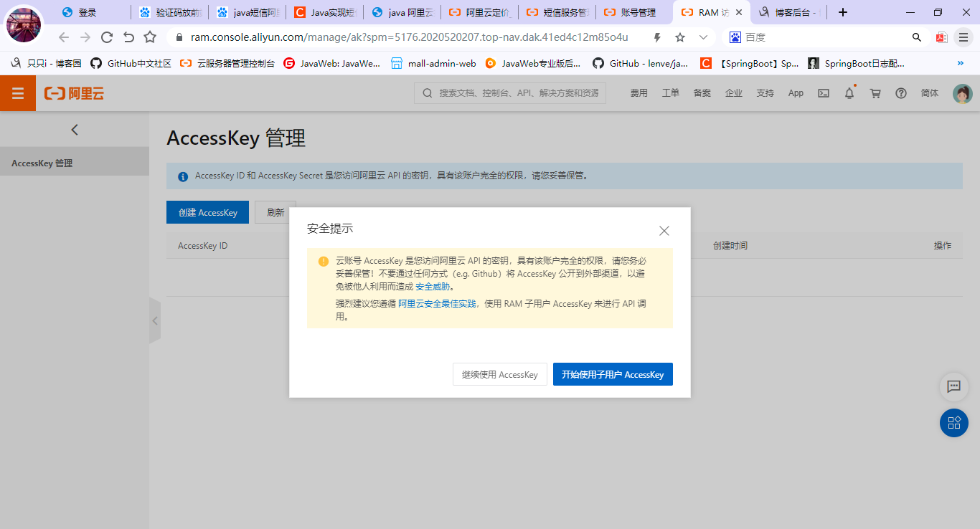Open the 阿里云安全最佳实践 link
Viewport: 980px width, 529px height.
click(x=437, y=304)
